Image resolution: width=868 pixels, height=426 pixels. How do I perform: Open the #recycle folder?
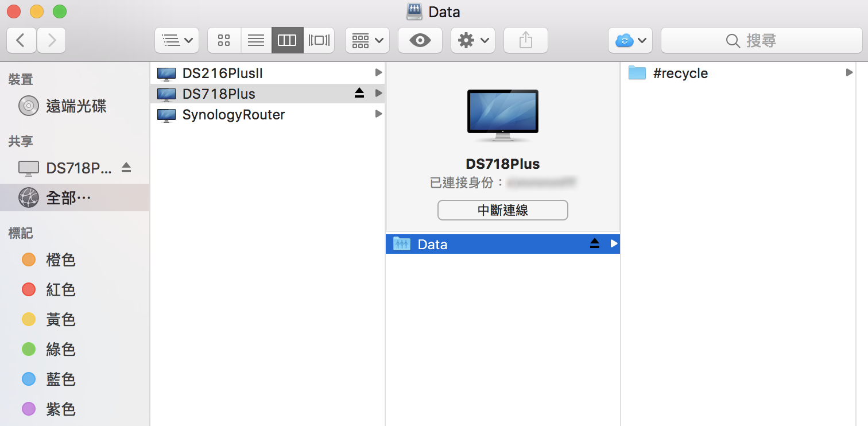[x=680, y=73]
